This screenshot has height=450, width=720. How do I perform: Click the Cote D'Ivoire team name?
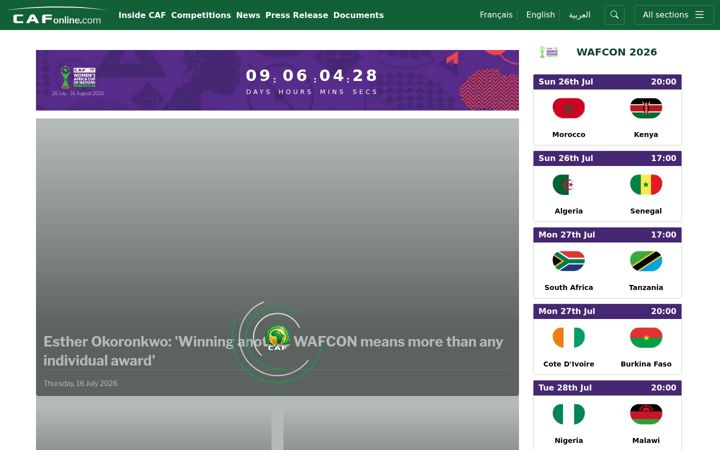568,364
